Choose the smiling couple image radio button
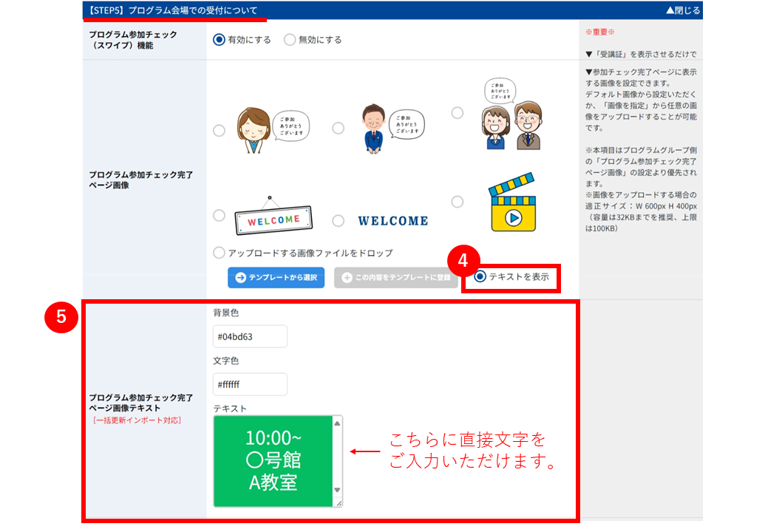The height and width of the screenshot is (532, 765). (457, 112)
